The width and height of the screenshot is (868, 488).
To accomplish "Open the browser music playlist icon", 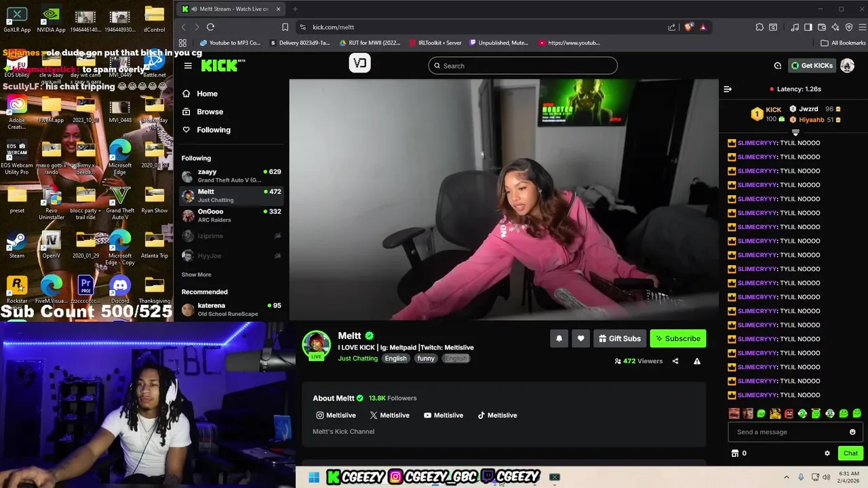I will click(x=795, y=27).
